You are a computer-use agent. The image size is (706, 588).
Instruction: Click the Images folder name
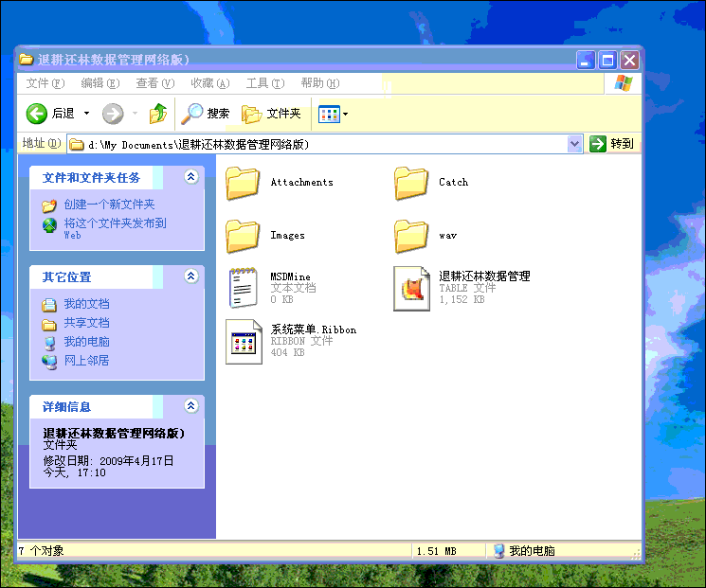287,235
